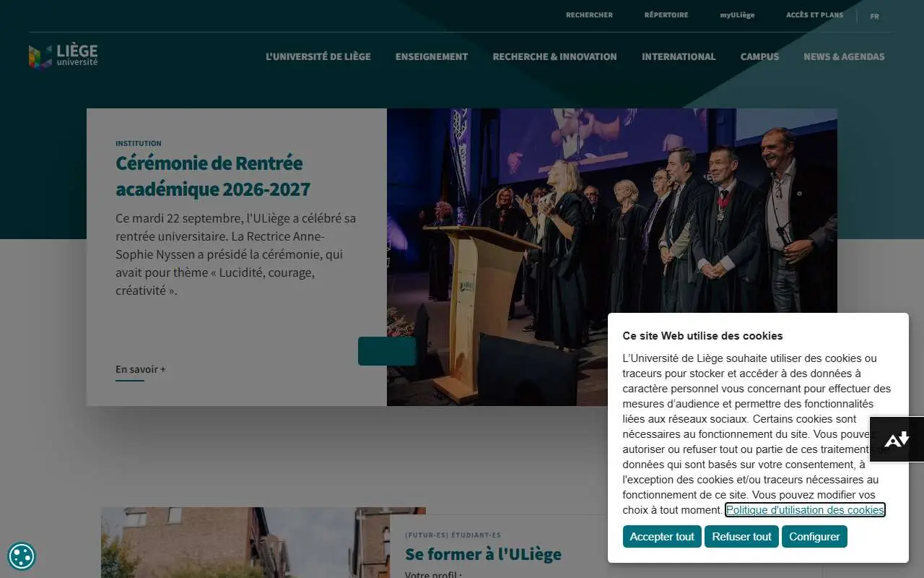
Task: Accept all cookies with 'Accepter tout'
Action: click(662, 537)
